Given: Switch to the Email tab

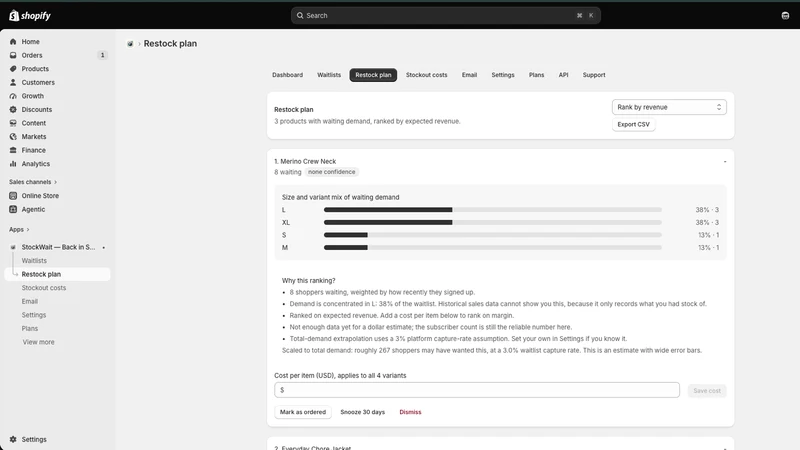Looking at the screenshot, I should [469, 75].
